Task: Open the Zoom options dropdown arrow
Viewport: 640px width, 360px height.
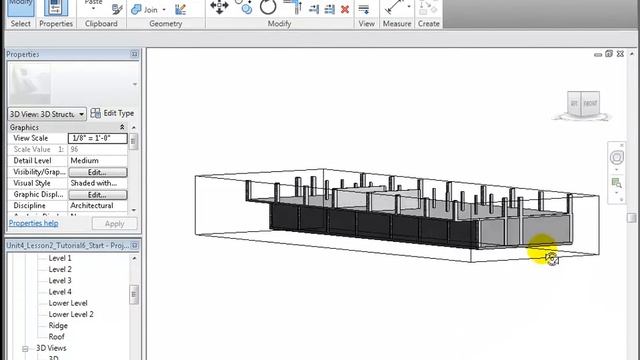Action: [616, 193]
